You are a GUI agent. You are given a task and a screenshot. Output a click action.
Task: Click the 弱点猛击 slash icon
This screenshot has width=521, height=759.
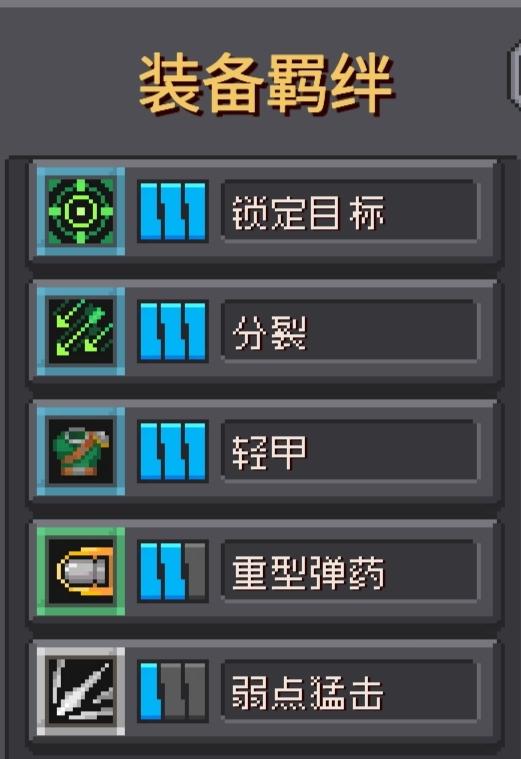click(x=81, y=691)
